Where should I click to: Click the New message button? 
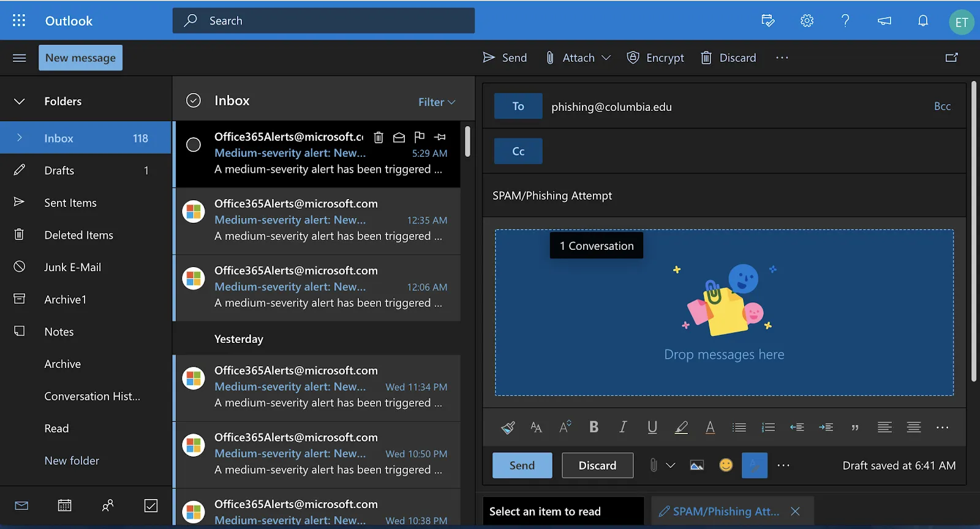[80, 58]
